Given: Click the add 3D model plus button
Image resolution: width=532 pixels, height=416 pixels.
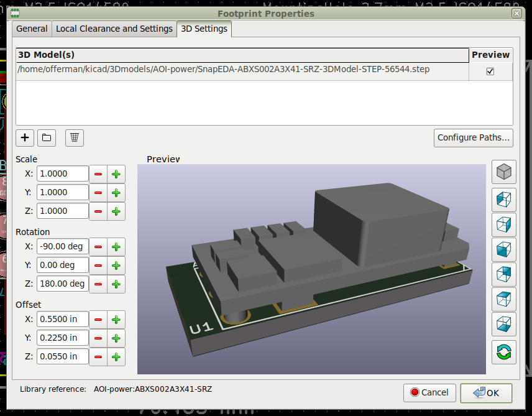Looking at the screenshot, I should pyautogui.click(x=25, y=137).
